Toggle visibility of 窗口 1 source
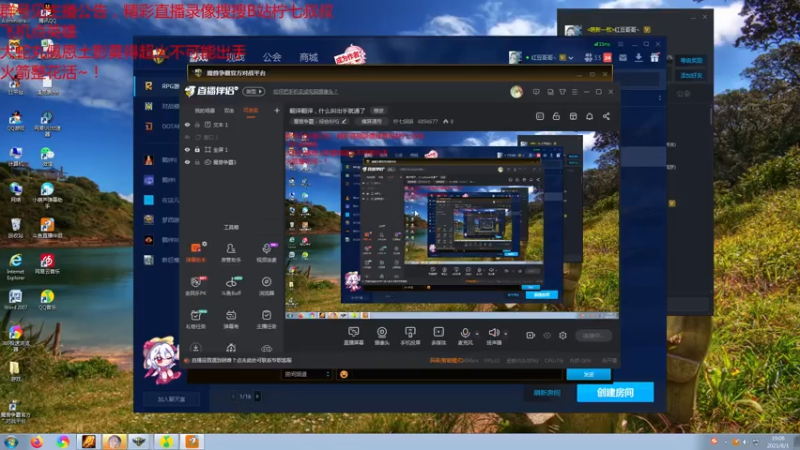Screen dimensions: 800x450 [187, 137]
